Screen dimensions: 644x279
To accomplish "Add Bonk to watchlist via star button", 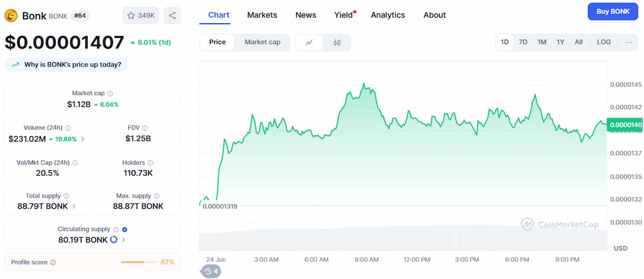I will [141, 16].
